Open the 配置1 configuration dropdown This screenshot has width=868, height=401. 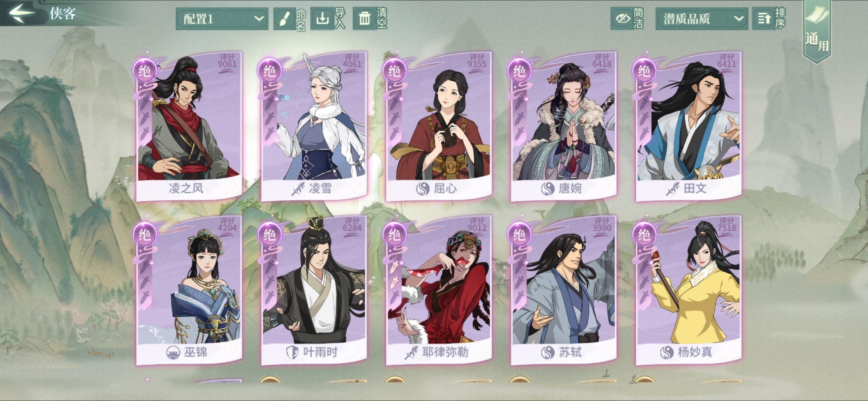pos(222,19)
